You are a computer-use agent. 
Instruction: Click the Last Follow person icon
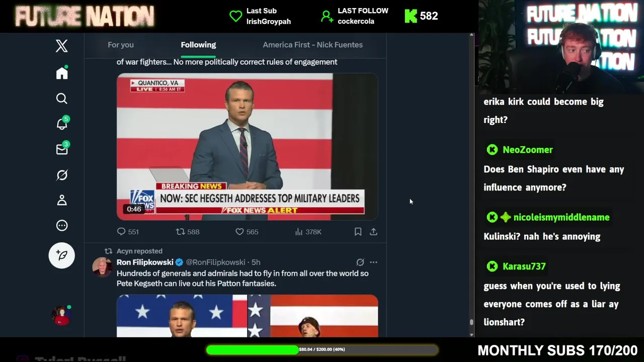click(327, 17)
